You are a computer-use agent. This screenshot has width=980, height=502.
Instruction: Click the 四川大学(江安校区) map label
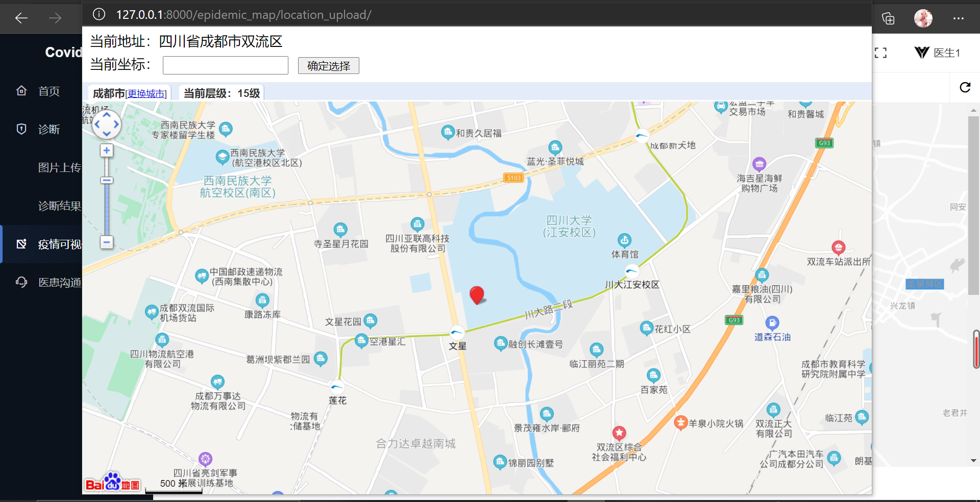point(569,226)
